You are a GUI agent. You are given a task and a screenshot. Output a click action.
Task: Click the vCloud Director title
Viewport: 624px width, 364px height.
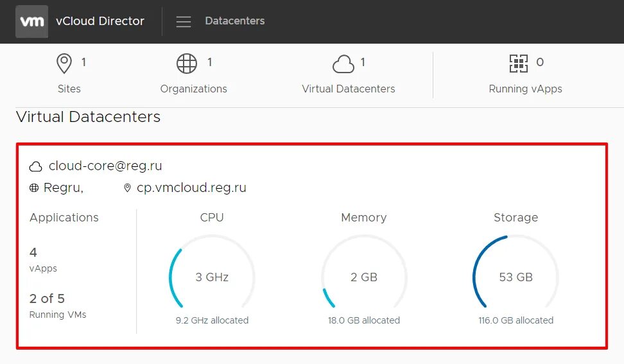[x=100, y=21]
